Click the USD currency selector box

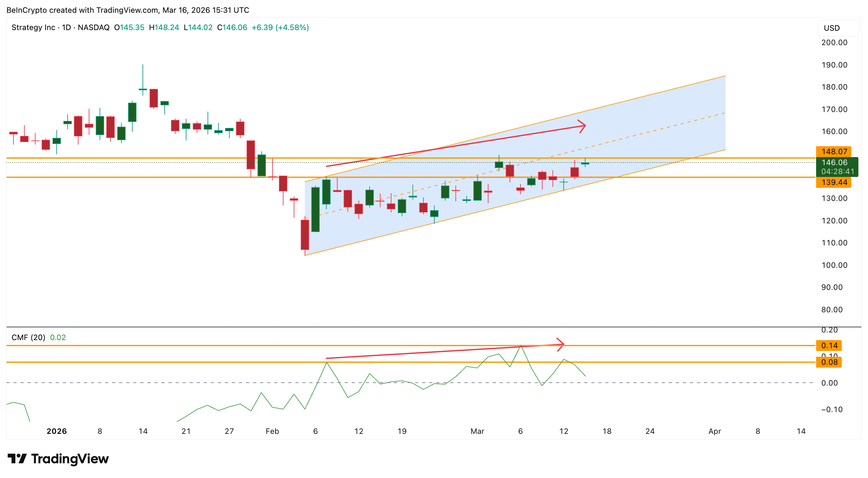point(838,28)
